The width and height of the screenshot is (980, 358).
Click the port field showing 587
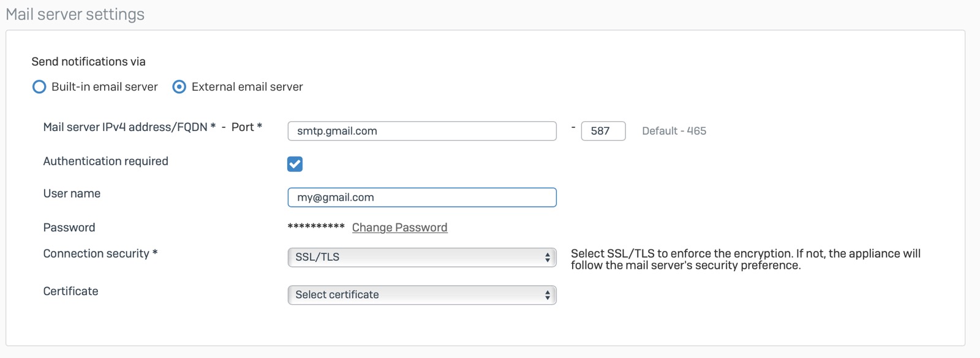tap(603, 131)
